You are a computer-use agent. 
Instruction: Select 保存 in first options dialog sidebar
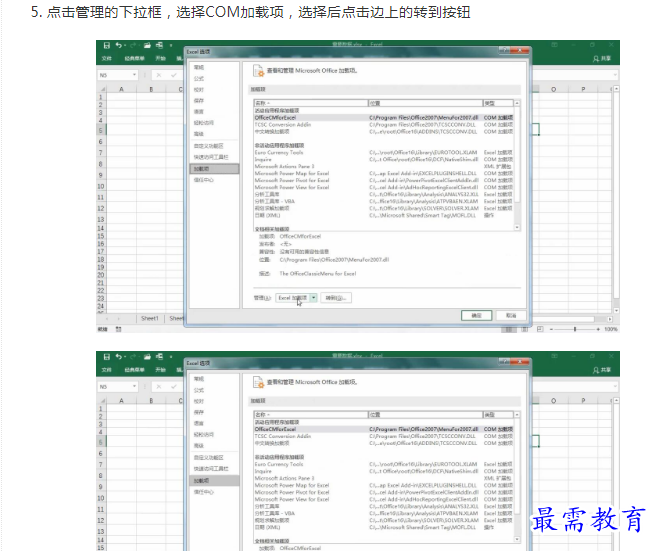[199, 101]
